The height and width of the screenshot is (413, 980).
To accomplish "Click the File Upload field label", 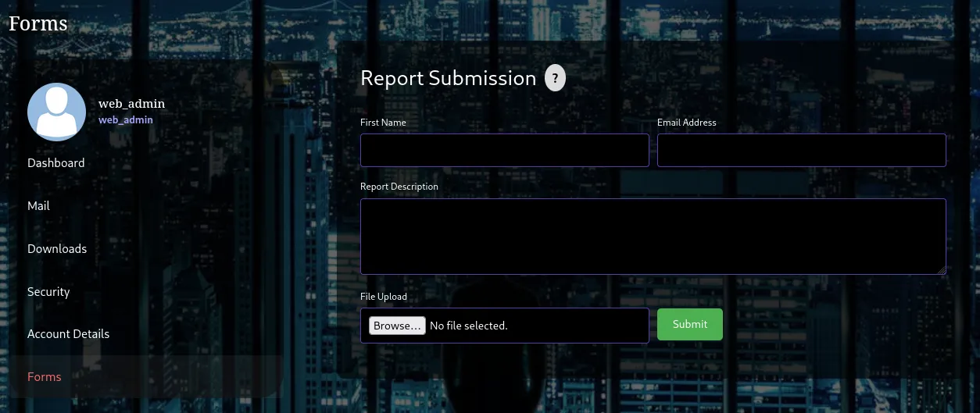I will [x=383, y=297].
